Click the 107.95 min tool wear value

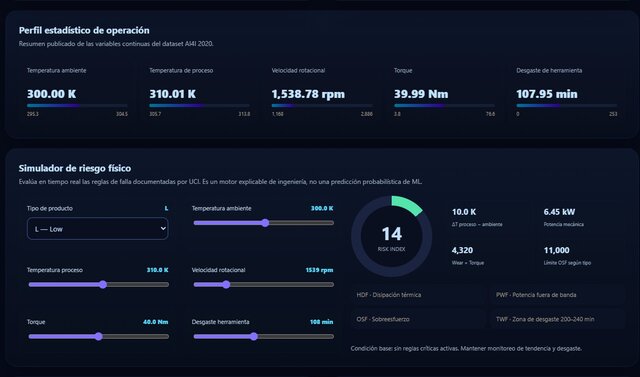[x=547, y=94]
